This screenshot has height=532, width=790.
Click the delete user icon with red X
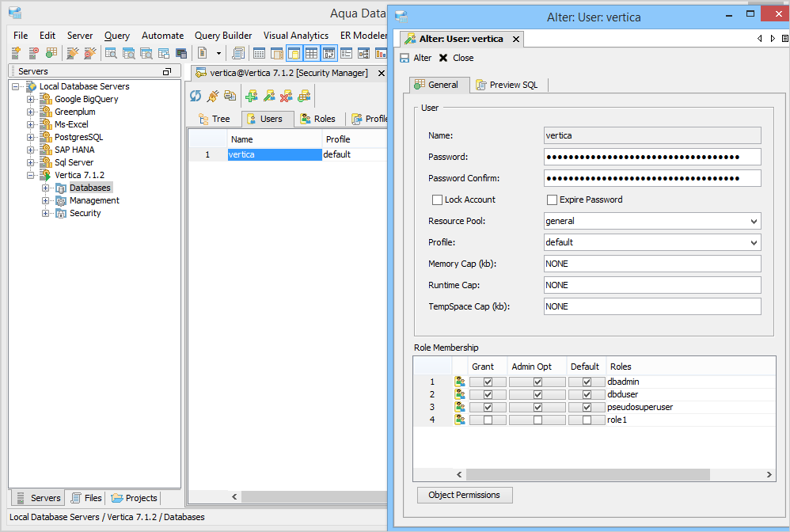pyautogui.click(x=287, y=96)
